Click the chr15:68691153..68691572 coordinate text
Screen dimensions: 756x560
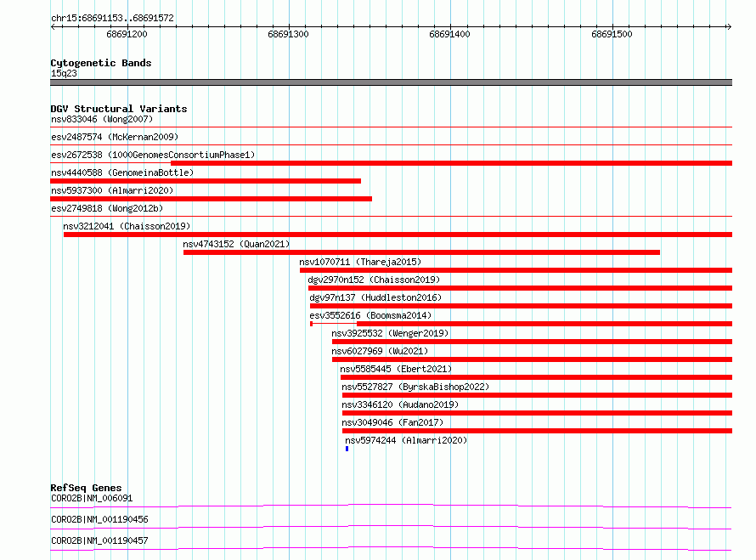click(112, 18)
